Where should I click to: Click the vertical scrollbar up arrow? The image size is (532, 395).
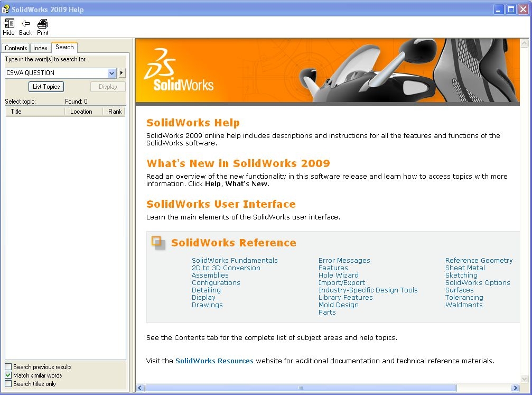pos(524,43)
